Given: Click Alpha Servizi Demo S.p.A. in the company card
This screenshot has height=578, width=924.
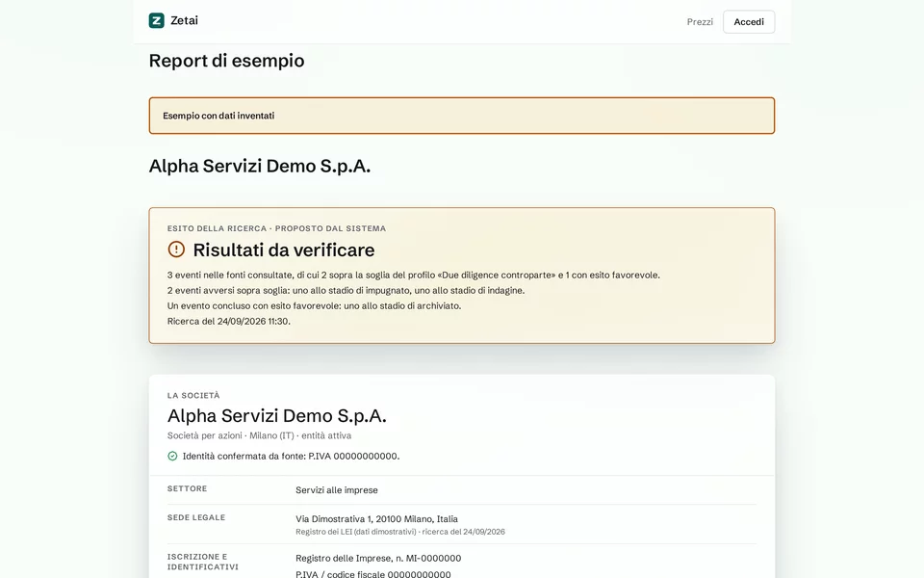Looking at the screenshot, I should [x=276, y=416].
